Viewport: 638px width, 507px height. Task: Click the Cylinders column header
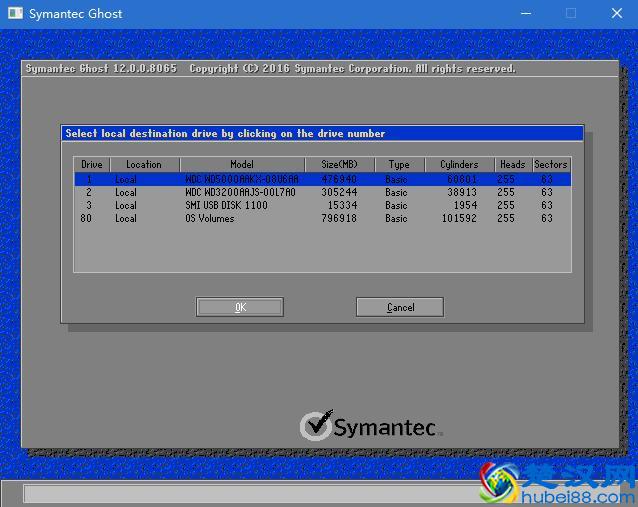[459, 164]
